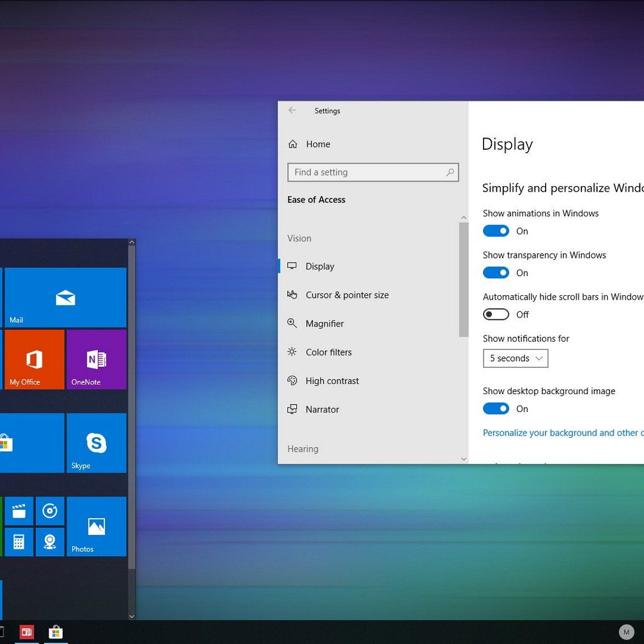Select Cursor & pointer size category
Viewport: 644px width, 644px height.
coord(347,295)
